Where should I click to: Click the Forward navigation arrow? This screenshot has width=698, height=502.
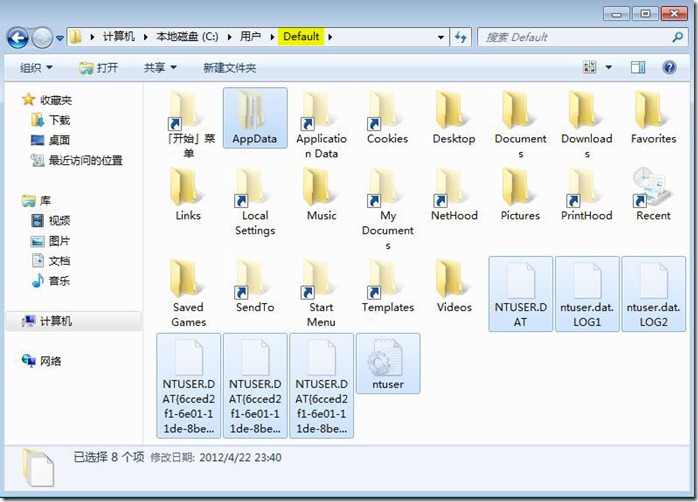click(x=42, y=38)
